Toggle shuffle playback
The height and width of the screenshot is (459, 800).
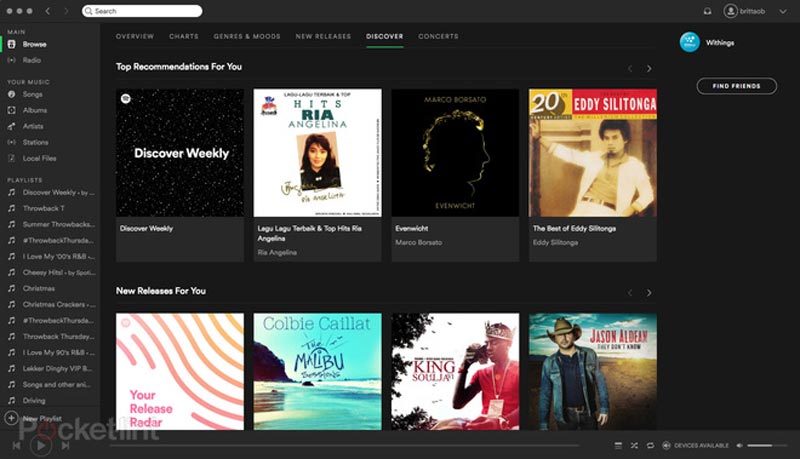(634, 445)
